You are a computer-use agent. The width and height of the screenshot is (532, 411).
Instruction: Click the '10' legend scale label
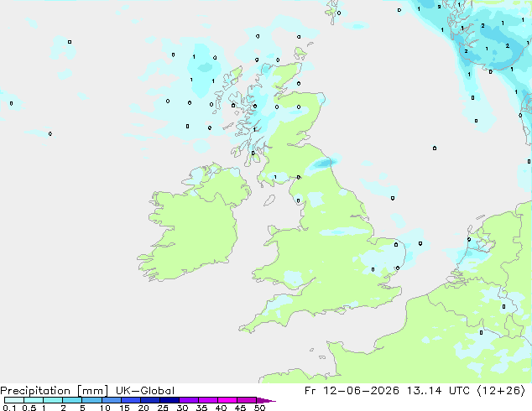105,408
